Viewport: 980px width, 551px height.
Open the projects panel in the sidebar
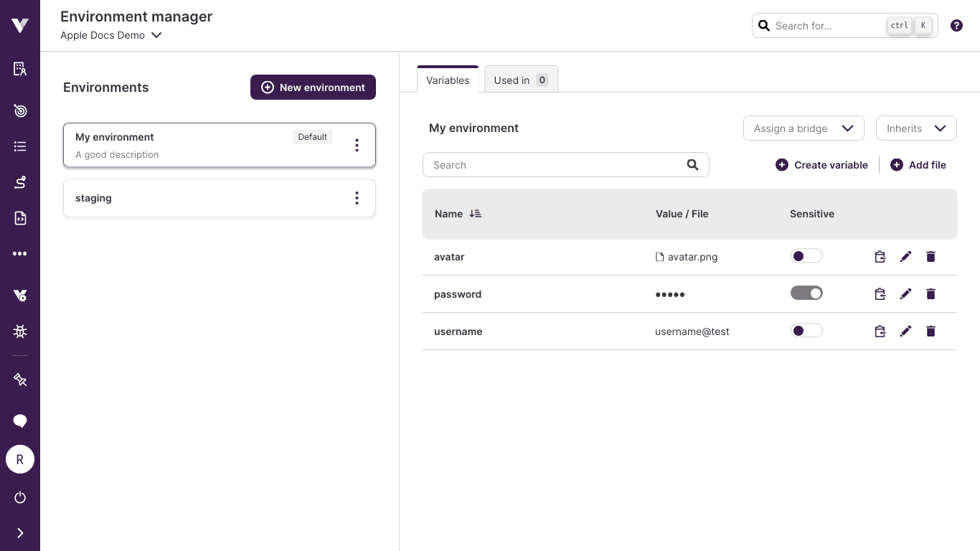click(19, 68)
